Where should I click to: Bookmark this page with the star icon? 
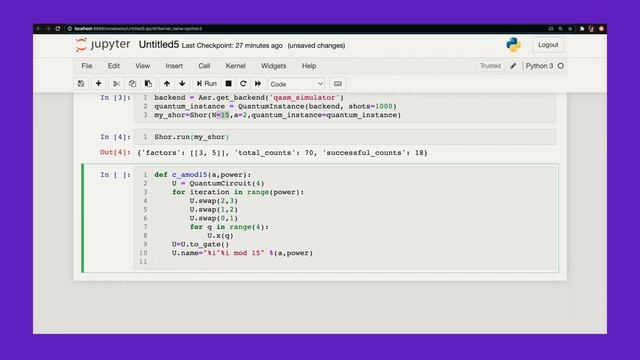point(570,29)
